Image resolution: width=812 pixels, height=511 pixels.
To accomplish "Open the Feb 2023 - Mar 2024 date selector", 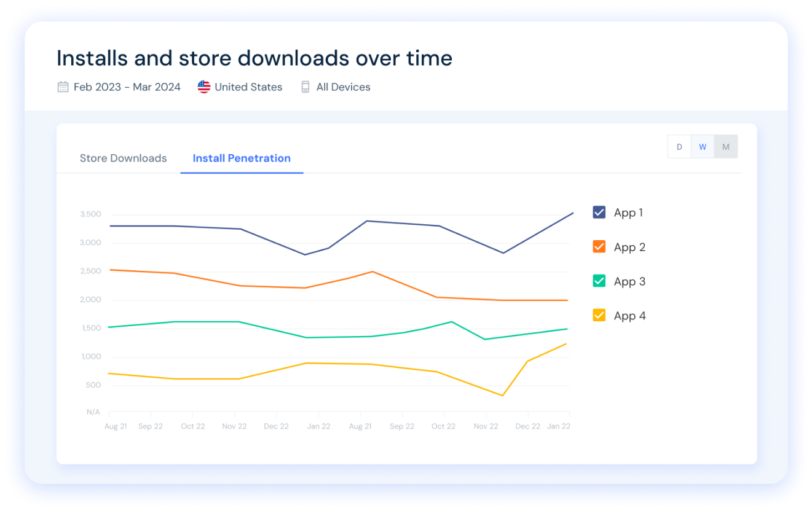I will tap(127, 87).
